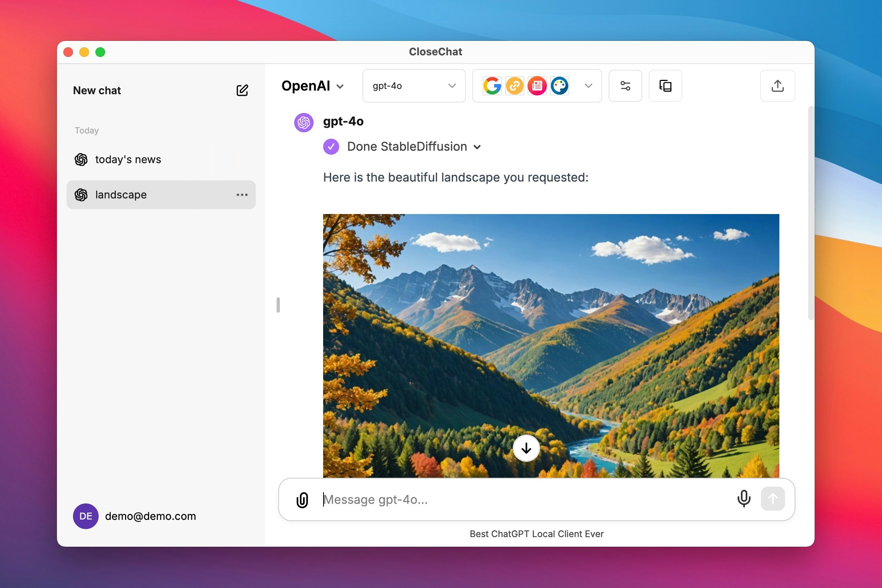This screenshot has height=588, width=882.
Task: Click the new chat compose icon
Action: pyautogui.click(x=242, y=90)
